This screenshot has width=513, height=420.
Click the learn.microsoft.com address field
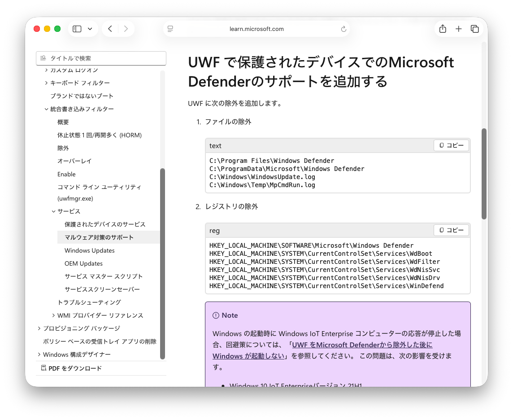(256, 29)
